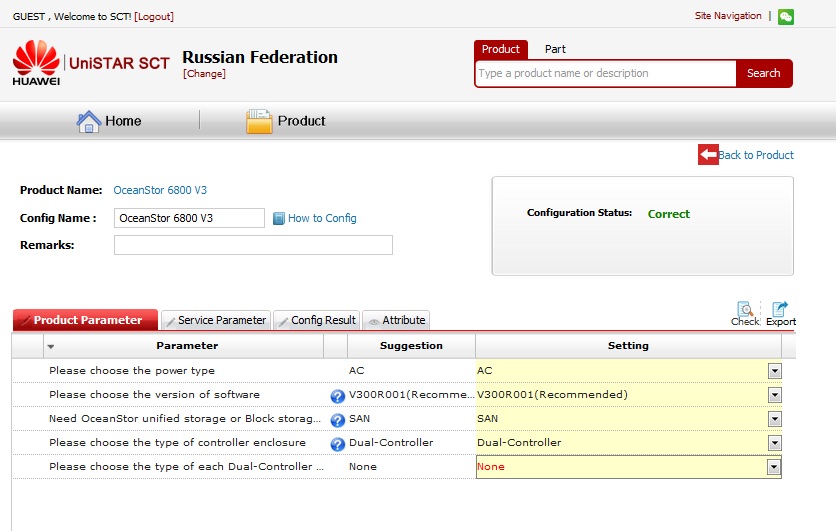Open the Config Result tab
836x531 pixels.
(317, 320)
